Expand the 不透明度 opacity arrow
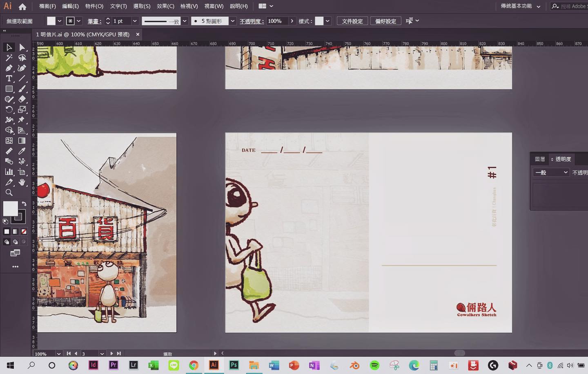 (x=292, y=21)
